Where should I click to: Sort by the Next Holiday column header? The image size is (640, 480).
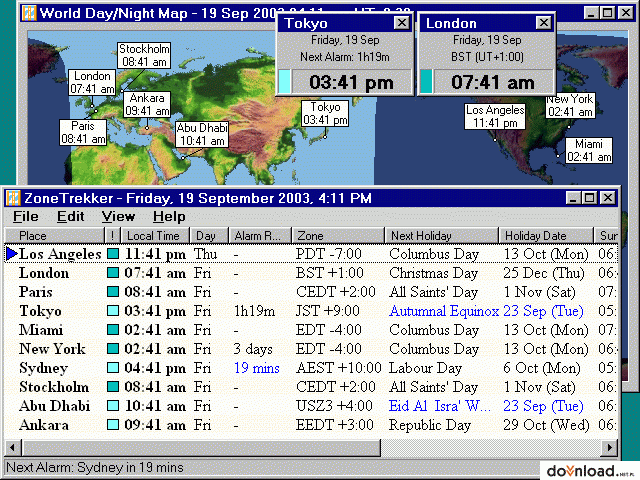point(441,236)
